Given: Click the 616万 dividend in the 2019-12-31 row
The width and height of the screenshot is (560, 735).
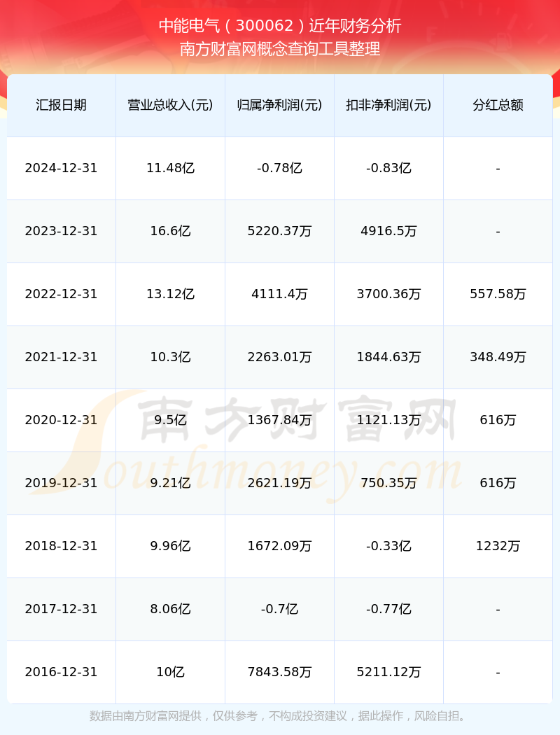Looking at the screenshot, I should click(498, 483).
